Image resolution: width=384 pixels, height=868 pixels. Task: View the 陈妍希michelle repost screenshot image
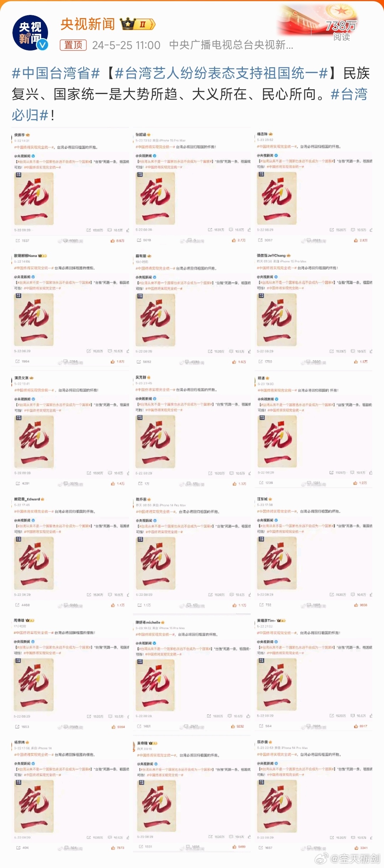pyautogui.click(x=192, y=674)
